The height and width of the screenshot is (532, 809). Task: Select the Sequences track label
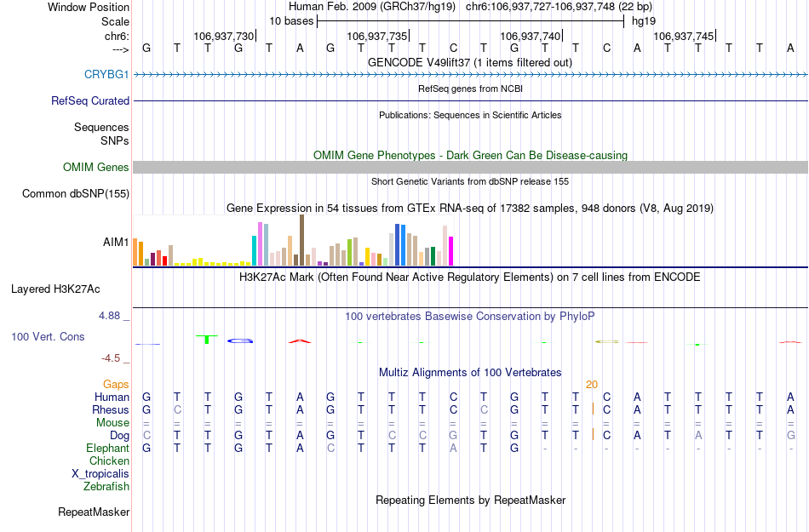coord(101,127)
